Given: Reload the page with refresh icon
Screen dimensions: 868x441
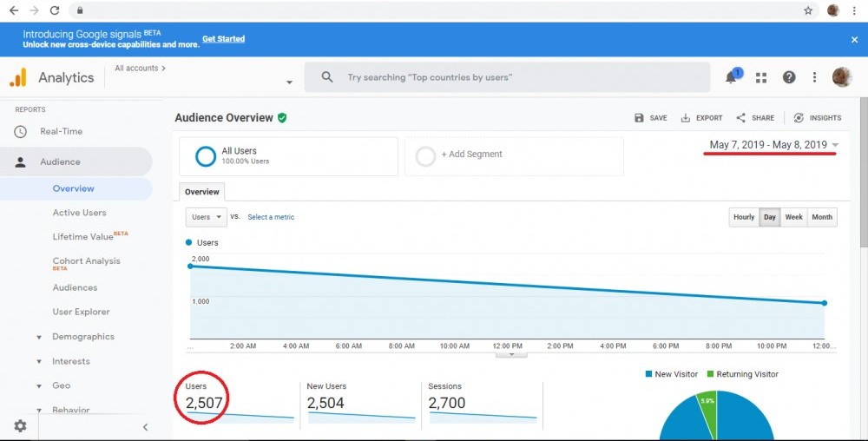Looking at the screenshot, I should (54, 10).
